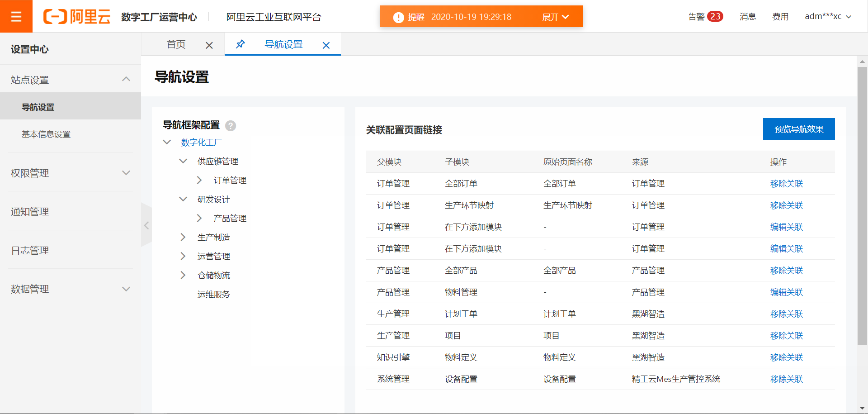Image resolution: width=868 pixels, height=414 pixels.
Task: Click the reminder exclamation icon
Action: coord(398,17)
